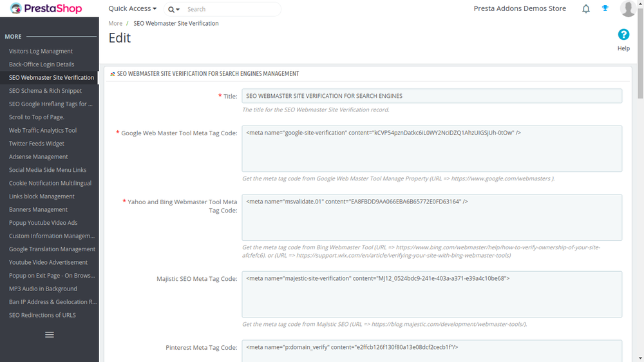Click the Yahoo and Bing meta tag textarea
This screenshot has height=362, width=644.
(x=431, y=217)
